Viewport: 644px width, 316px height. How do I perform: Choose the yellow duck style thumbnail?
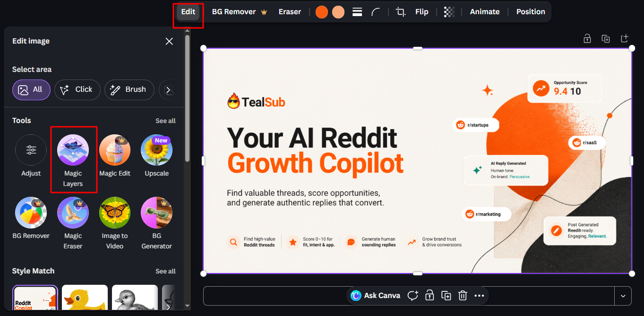pos(85,297)
